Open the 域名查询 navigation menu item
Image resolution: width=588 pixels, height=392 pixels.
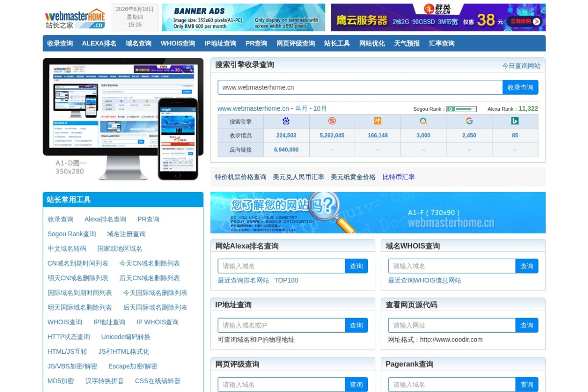(x=139, y=43)
